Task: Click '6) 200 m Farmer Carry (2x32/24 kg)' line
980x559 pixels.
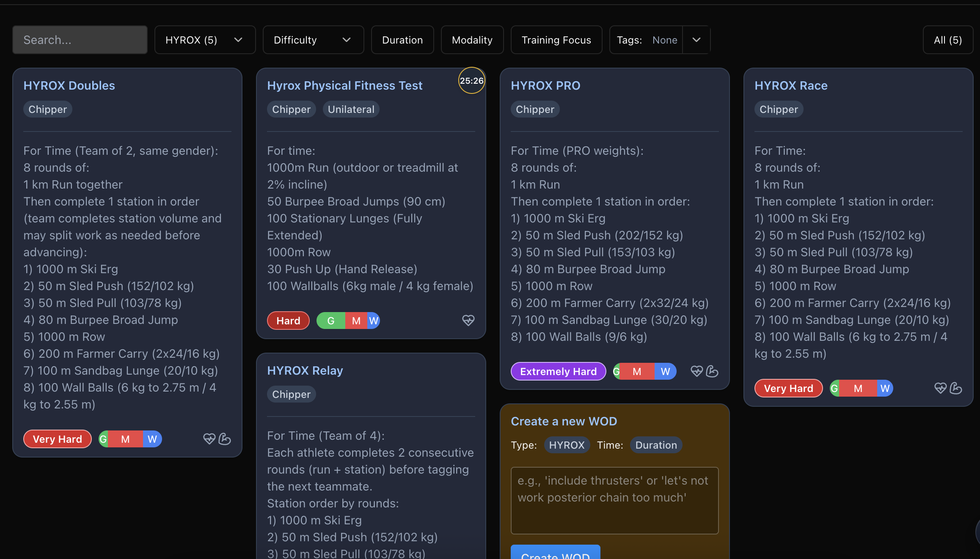Action: (x=609, y=303)
